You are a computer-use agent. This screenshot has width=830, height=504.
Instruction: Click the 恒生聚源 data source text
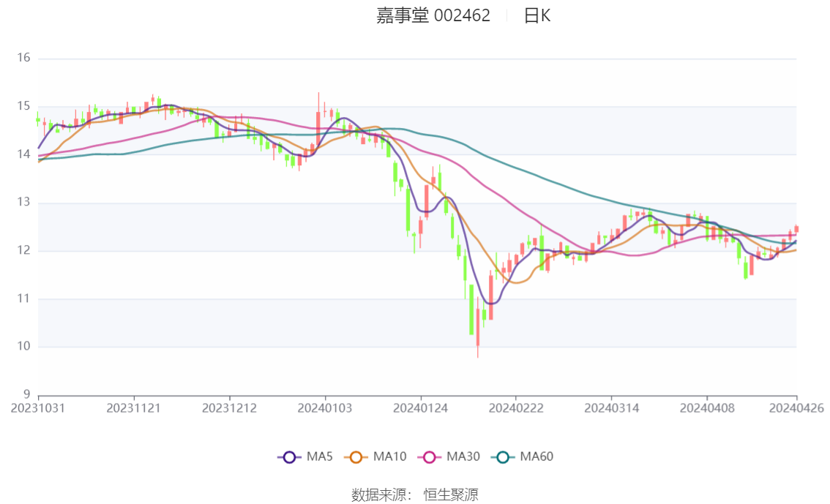(451, 495)
